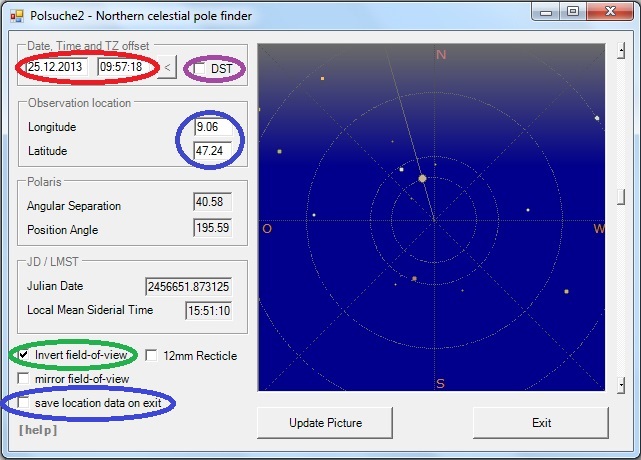Click the zoom slider down arrow

click(x=621, y=385)
